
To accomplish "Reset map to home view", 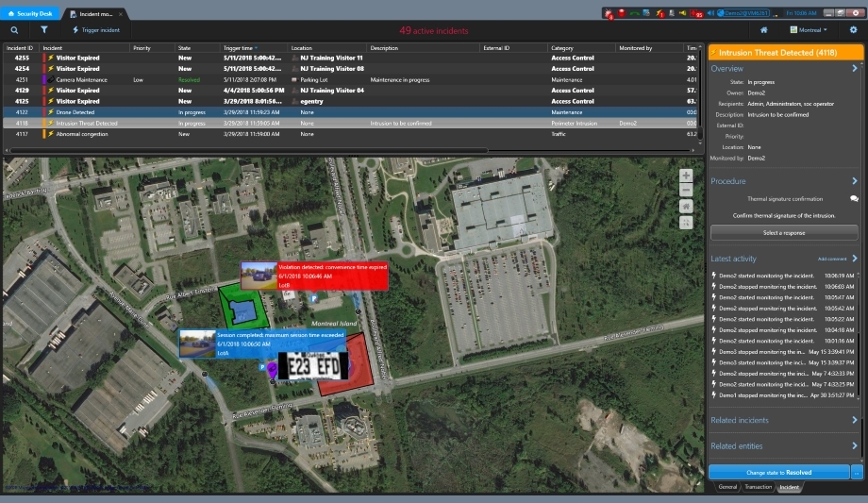I will tap(686, 207).
